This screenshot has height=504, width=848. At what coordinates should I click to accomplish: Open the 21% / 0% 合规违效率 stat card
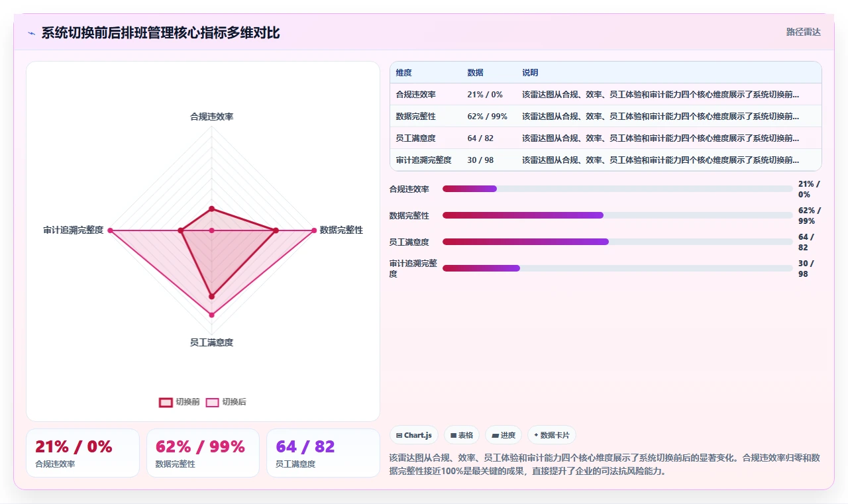click(83, 453)
